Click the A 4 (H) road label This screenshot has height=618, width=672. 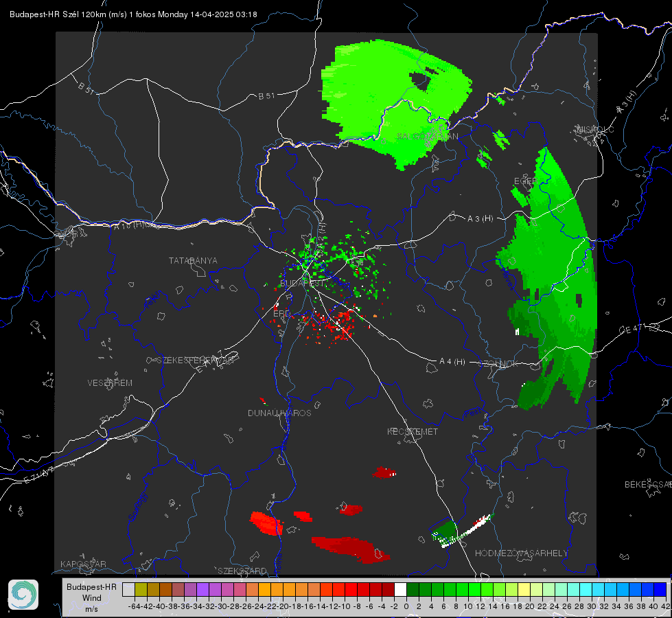pos(452,362)
